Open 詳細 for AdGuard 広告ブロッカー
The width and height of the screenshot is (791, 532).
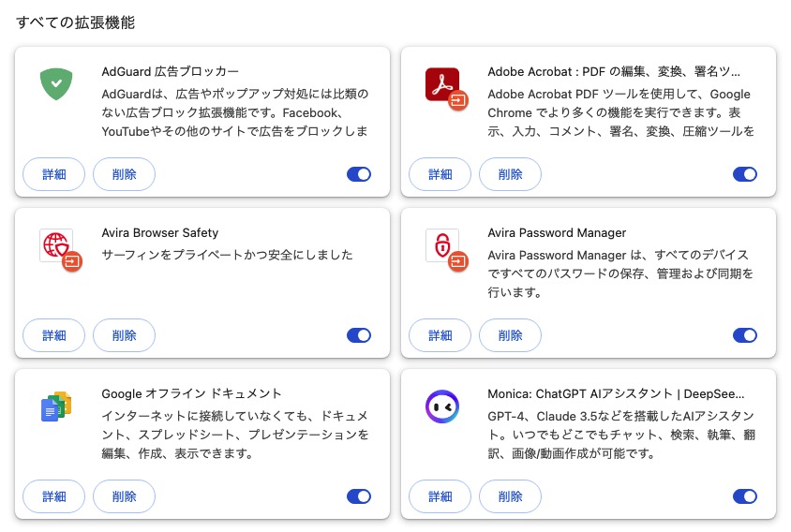(54, 174)
